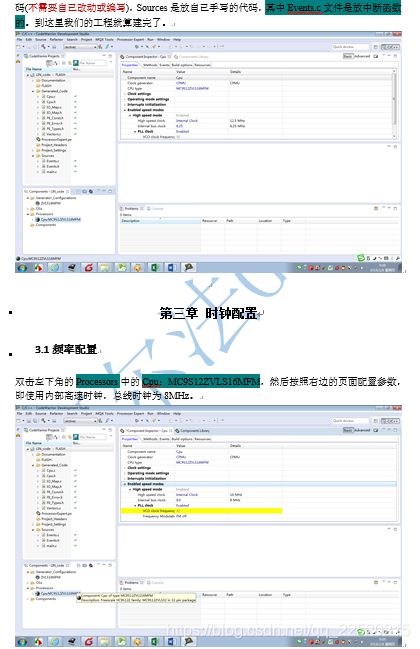The image size is (420, 649).
Task: Click debug bug icon in upper CodeWarrior toolbar
Action: (x=137, y=47)
